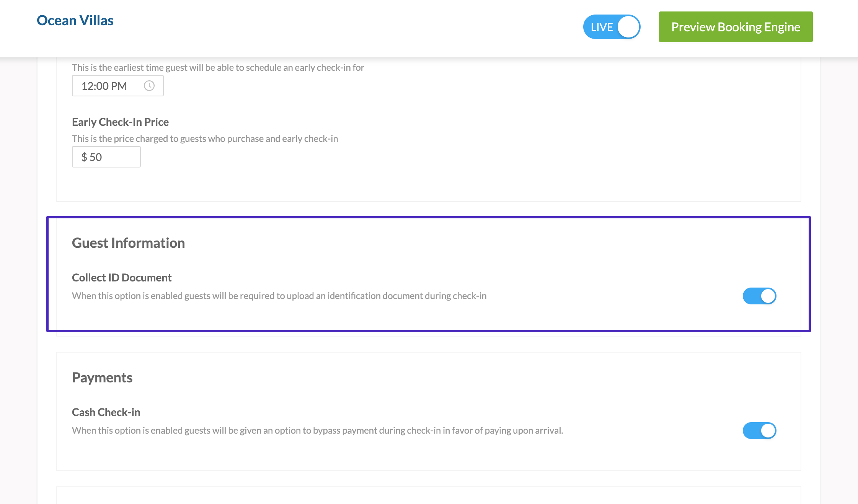858x504 pixels.
Task: Click the Guest Information section heading
Action: point(128,243)
